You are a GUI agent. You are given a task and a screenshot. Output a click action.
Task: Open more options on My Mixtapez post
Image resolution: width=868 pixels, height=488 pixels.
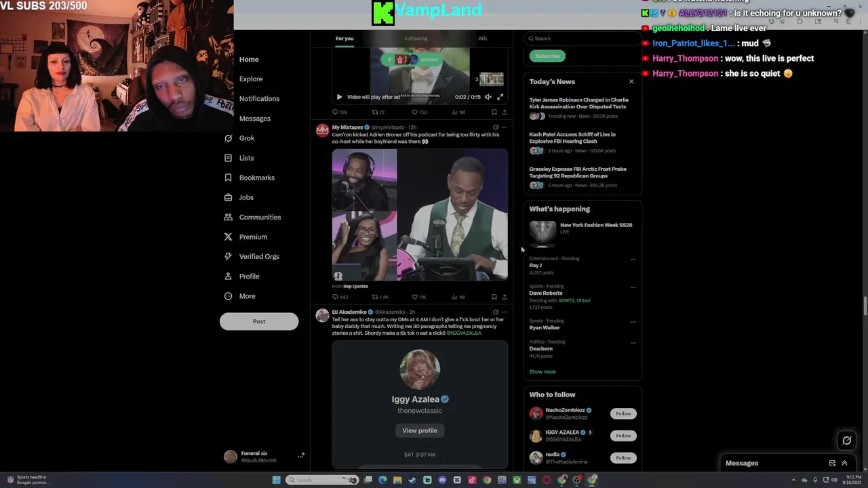point(505,127)
